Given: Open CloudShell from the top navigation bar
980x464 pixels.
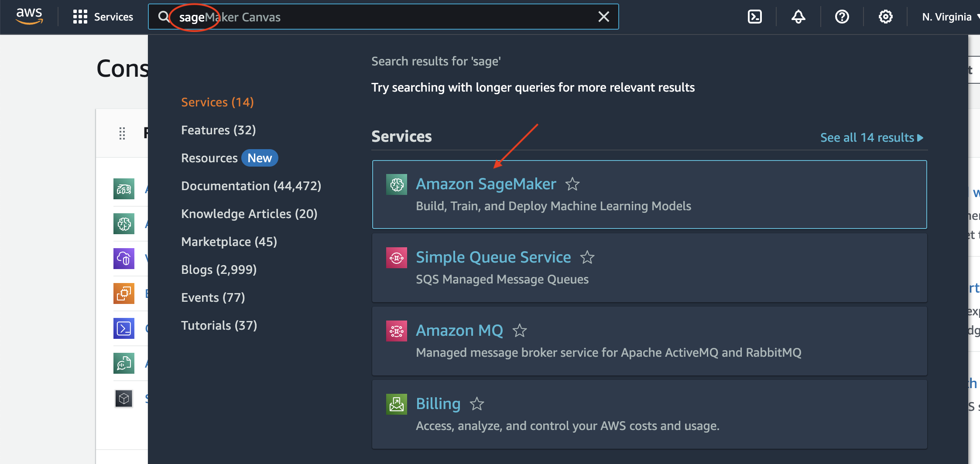Looking at the screenshot, I should pyautogui.click(x=754, y=17).
